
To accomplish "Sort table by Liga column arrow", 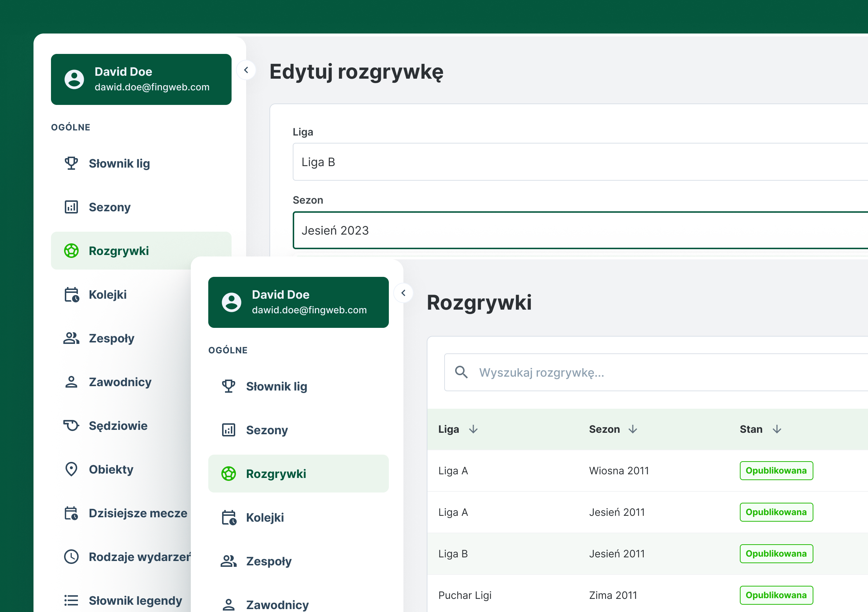I will [x=473, y=429].
